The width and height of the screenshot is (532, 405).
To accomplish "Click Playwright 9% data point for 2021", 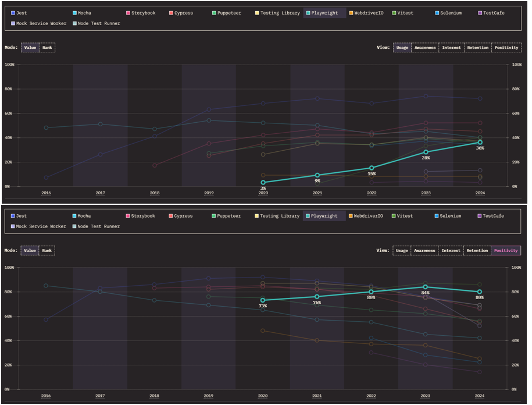I will tap(317, 175).
